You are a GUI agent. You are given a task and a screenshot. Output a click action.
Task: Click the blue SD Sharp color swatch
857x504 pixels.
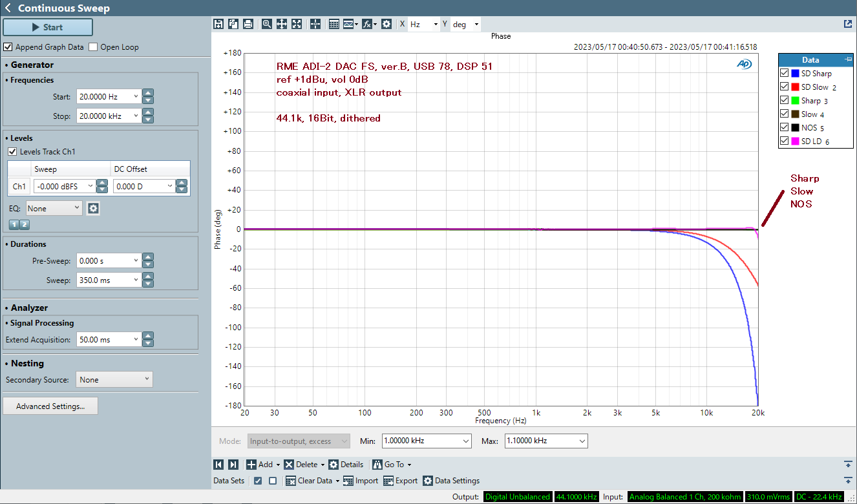click(x=795, y=74)
